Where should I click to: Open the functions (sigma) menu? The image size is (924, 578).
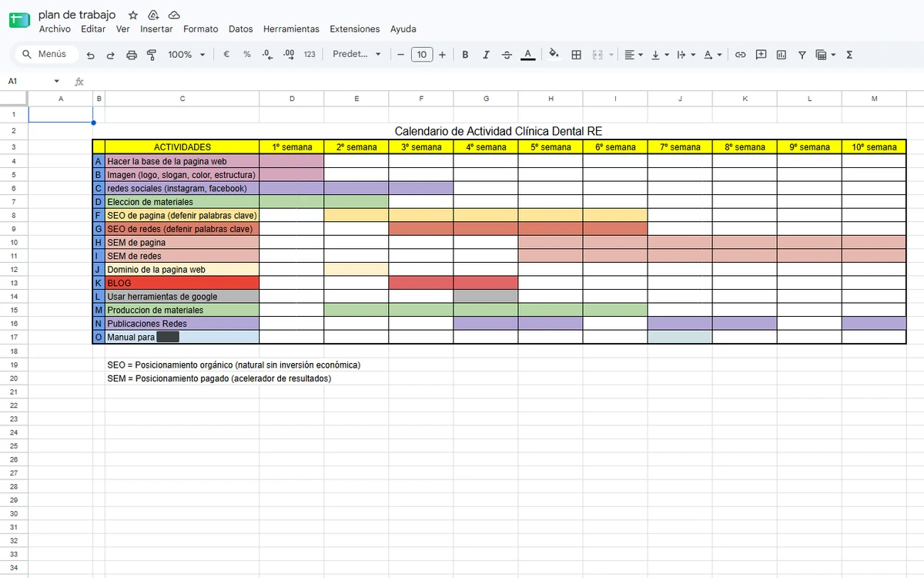click(849, 55)
